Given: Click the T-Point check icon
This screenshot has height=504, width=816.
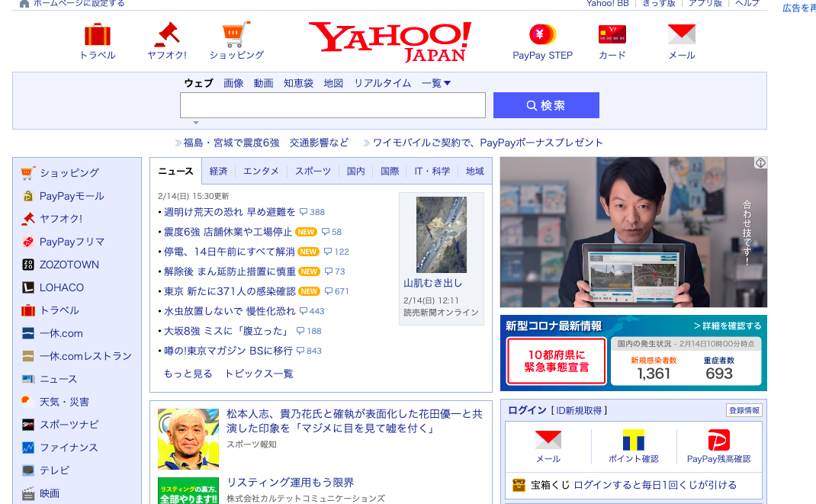Looking at the screenshot, I should coord(633,441).
